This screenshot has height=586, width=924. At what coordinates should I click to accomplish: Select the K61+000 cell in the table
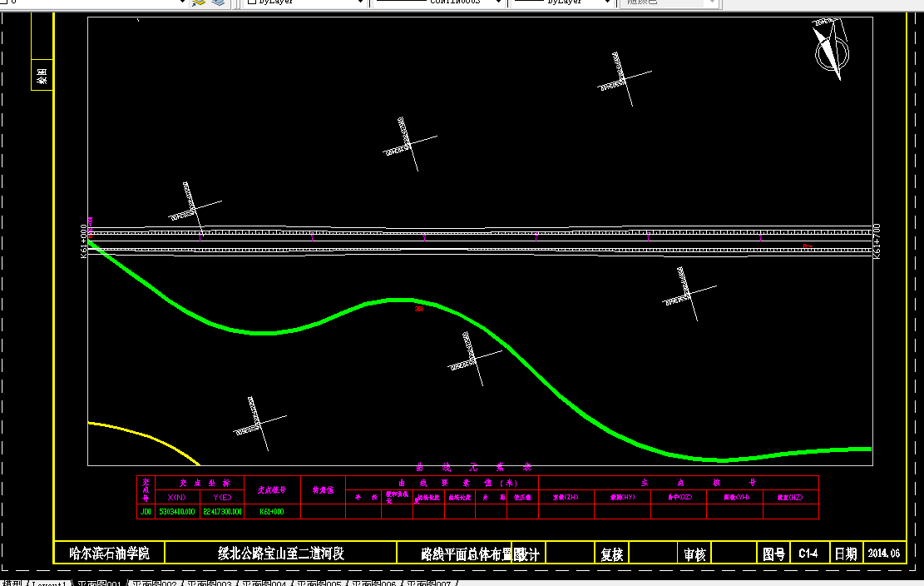point(272,512)
